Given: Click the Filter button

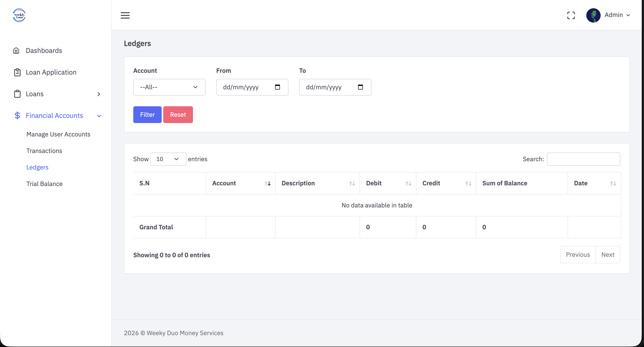Looking at the screenshot, I should pos(147,115).
